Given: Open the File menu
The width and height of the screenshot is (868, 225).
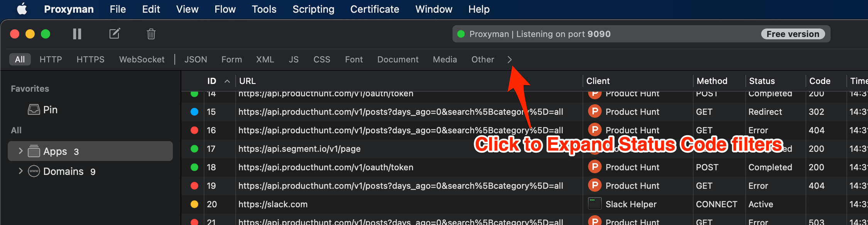Looking at the screenshot, I should tap(118, 9).
